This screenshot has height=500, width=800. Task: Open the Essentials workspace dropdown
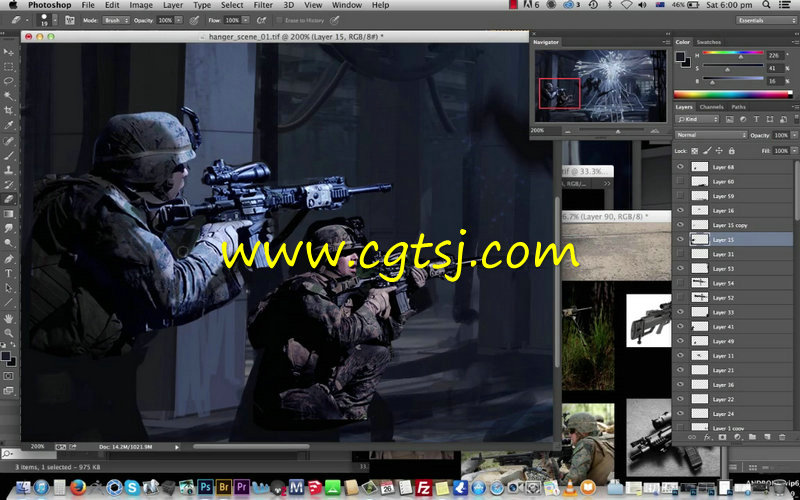(x=766, y=20)
